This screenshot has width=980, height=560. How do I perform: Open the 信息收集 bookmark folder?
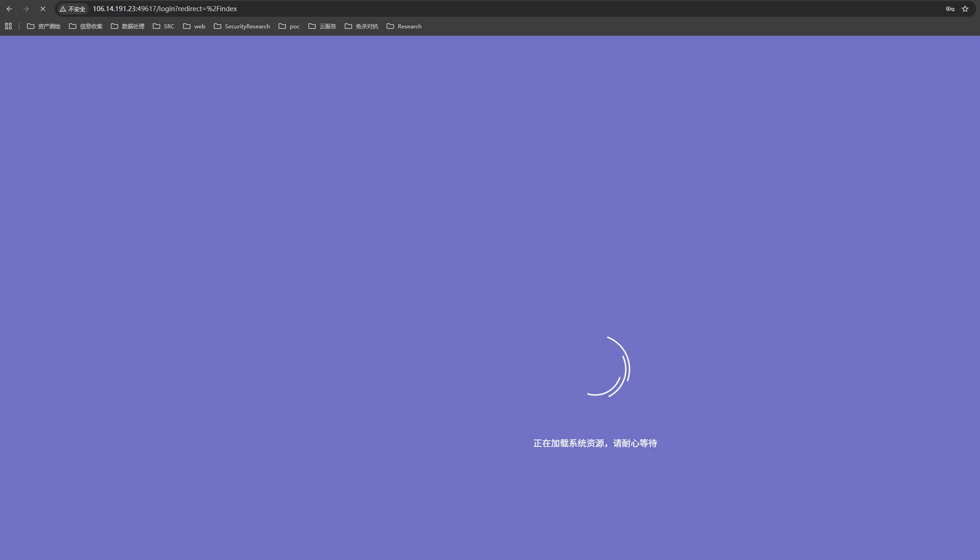(86, 27)
